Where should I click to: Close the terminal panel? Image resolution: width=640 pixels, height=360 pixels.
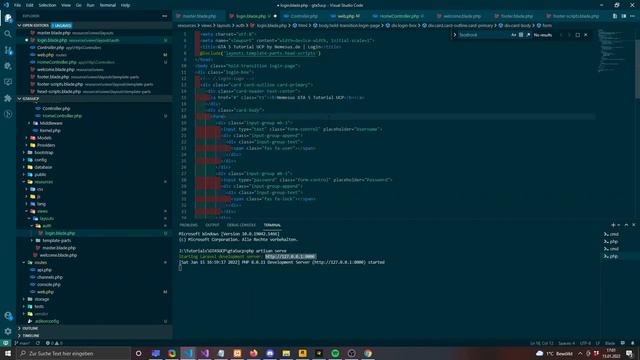tap(633, 225)
